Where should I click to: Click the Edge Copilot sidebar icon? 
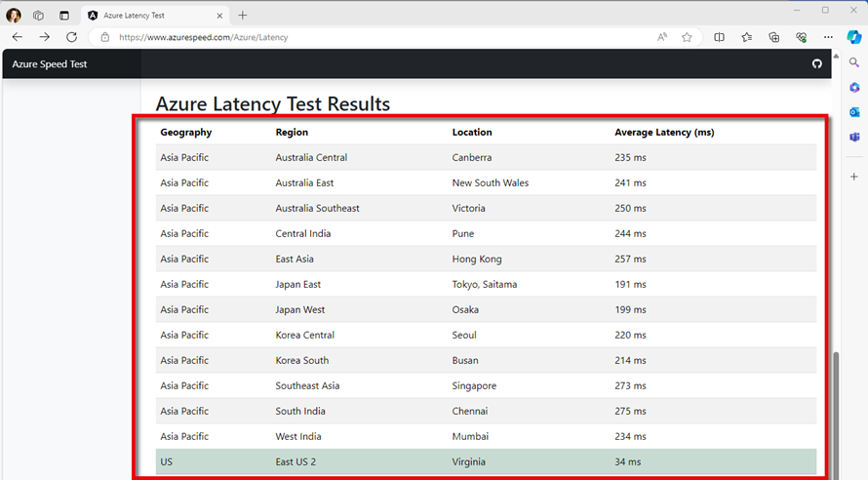tap(853, 37)
